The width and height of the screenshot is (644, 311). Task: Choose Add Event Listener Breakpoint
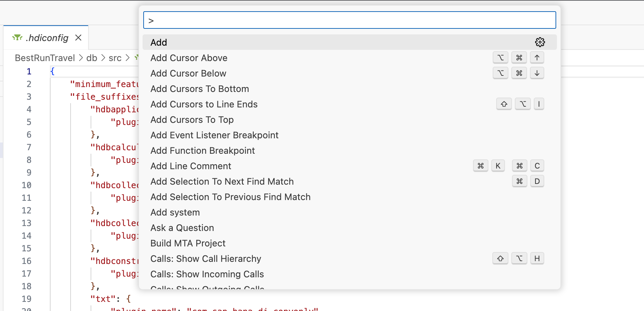pos(349,135)
